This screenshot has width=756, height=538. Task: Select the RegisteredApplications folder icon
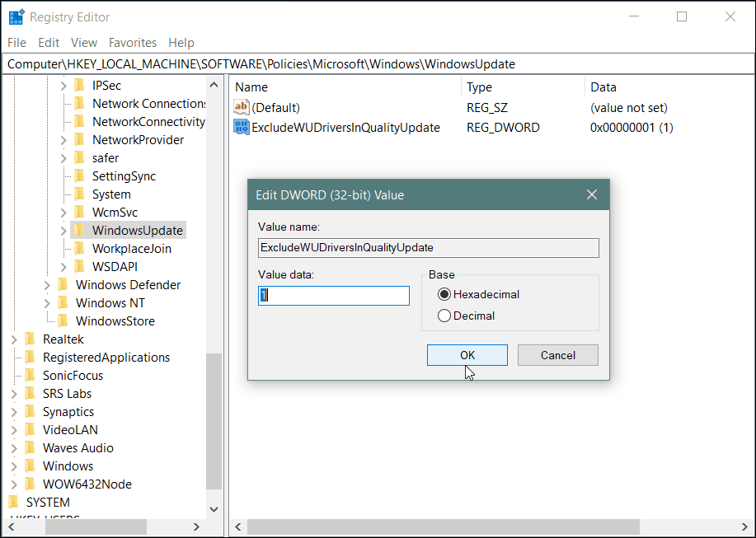click(x=30, y=358)
